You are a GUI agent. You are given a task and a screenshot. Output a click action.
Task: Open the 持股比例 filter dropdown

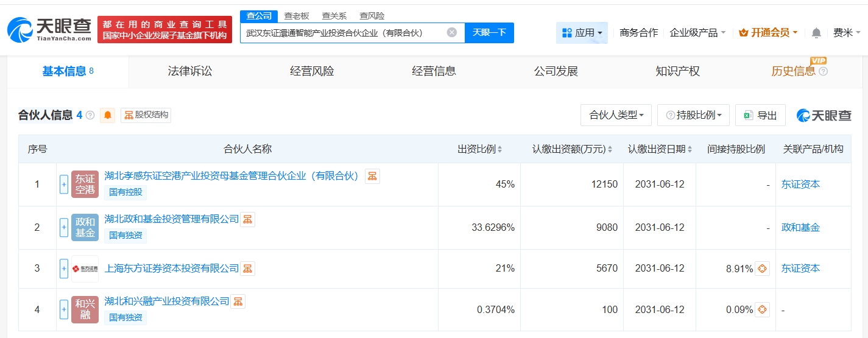693,115
